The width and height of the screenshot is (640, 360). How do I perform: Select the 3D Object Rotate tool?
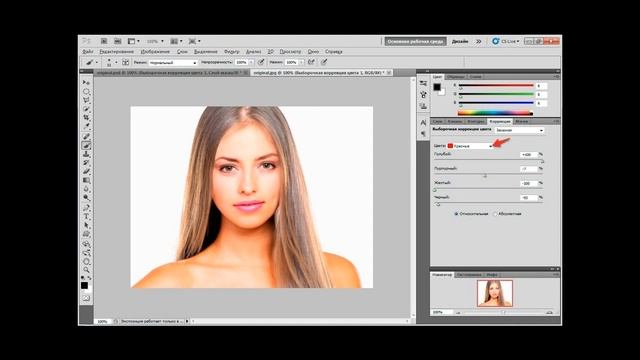pyautogui.click(x=86, y=244)
